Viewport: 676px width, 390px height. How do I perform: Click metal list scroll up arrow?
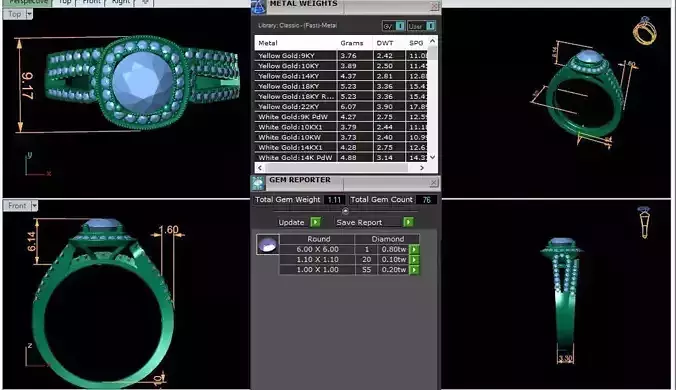click(432, 41)
